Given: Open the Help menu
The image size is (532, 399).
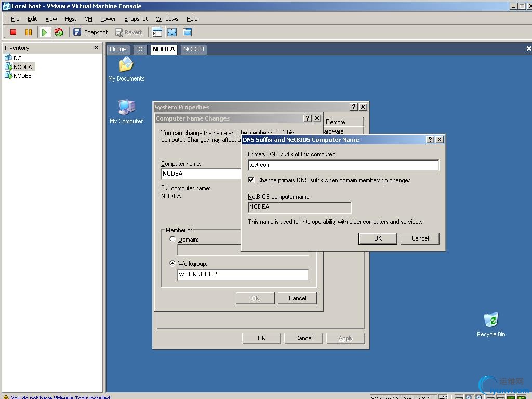Looking at the screenshot, I should point(192,19).
